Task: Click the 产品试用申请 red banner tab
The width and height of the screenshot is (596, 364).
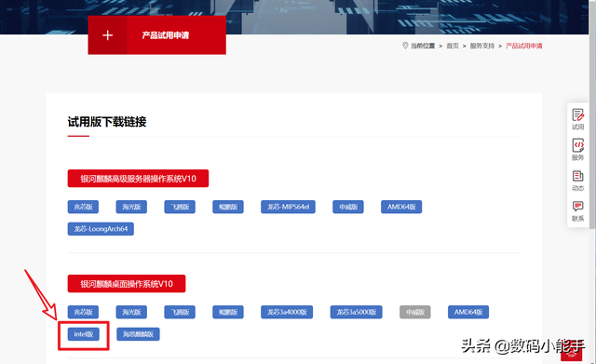Action: 157,35
